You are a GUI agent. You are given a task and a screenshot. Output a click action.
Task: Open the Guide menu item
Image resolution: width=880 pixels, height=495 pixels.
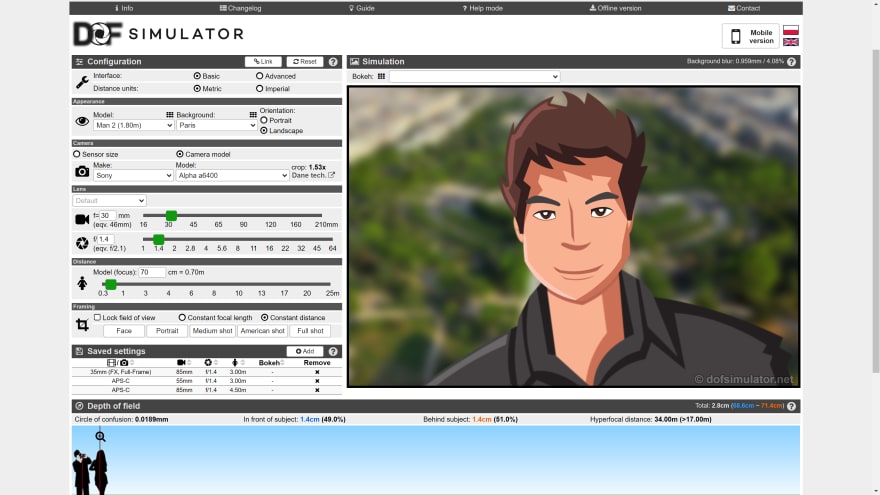[361, 8]
